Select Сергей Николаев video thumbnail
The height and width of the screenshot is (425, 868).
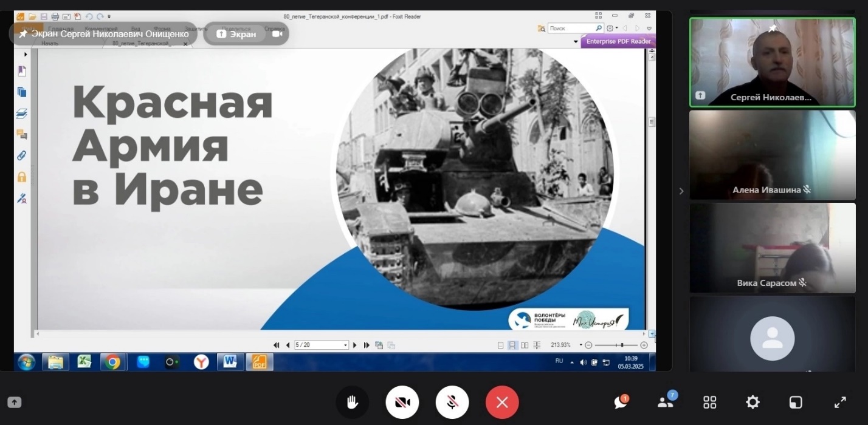point(772,62)
